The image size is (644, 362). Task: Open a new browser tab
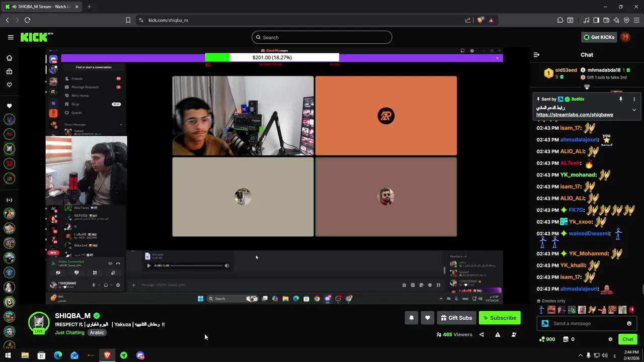pos(89,7)
